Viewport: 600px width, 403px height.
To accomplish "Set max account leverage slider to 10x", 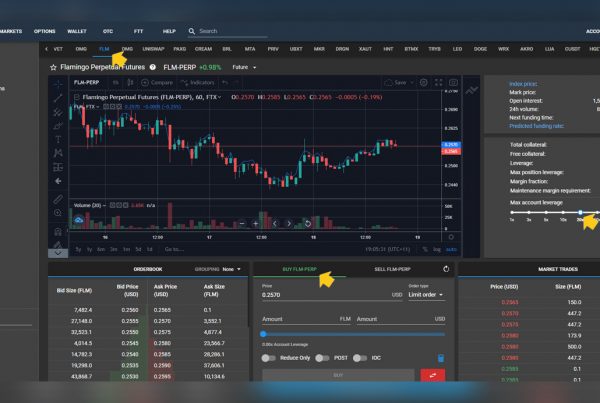I will pyautogui.click(x=563, y=212).
